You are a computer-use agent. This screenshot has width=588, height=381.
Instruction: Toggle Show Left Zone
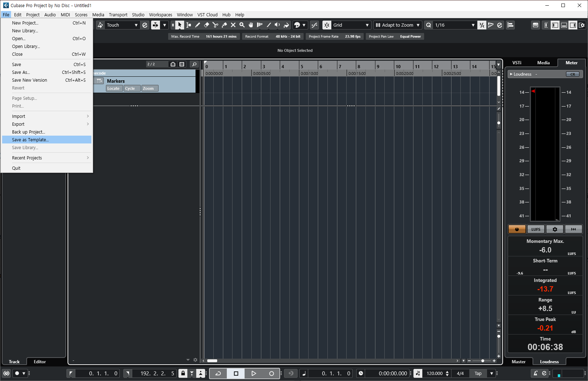pyautogui.click(x=555, y=25)
